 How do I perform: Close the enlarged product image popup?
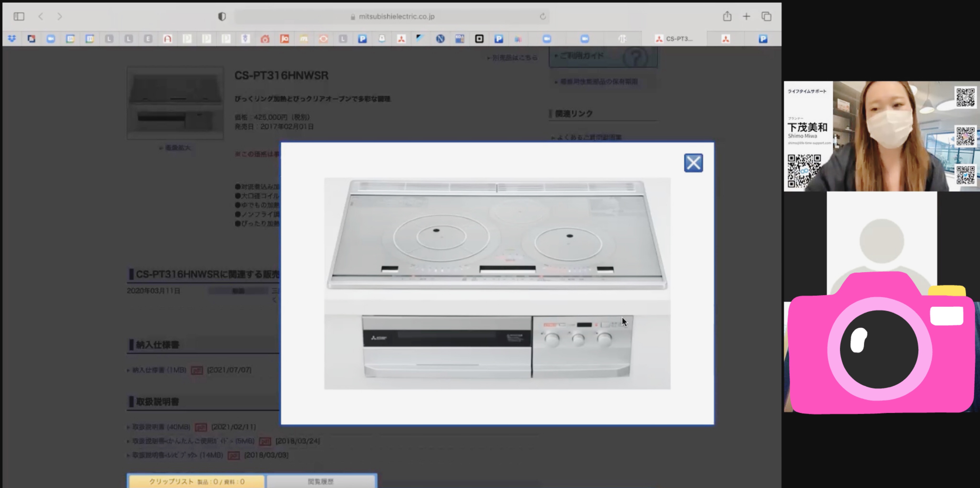[693, 163]
